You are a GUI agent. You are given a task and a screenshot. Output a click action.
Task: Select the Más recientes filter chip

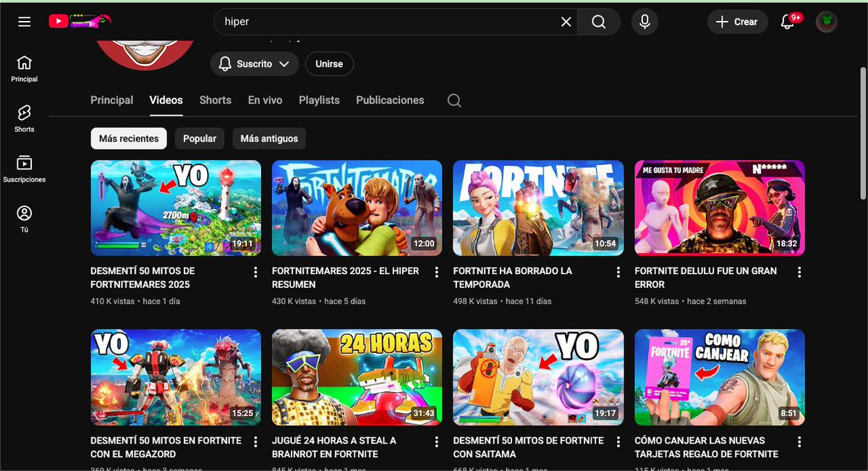129,138
